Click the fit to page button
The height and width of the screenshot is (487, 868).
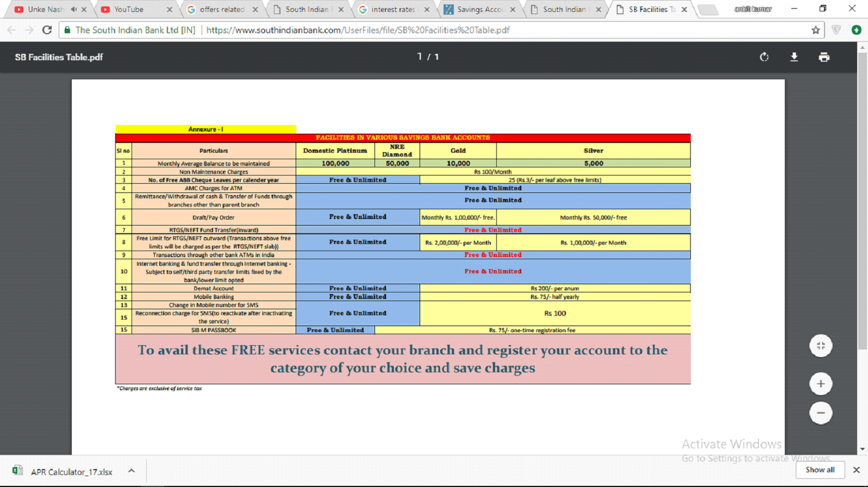(x=821, y=346)
